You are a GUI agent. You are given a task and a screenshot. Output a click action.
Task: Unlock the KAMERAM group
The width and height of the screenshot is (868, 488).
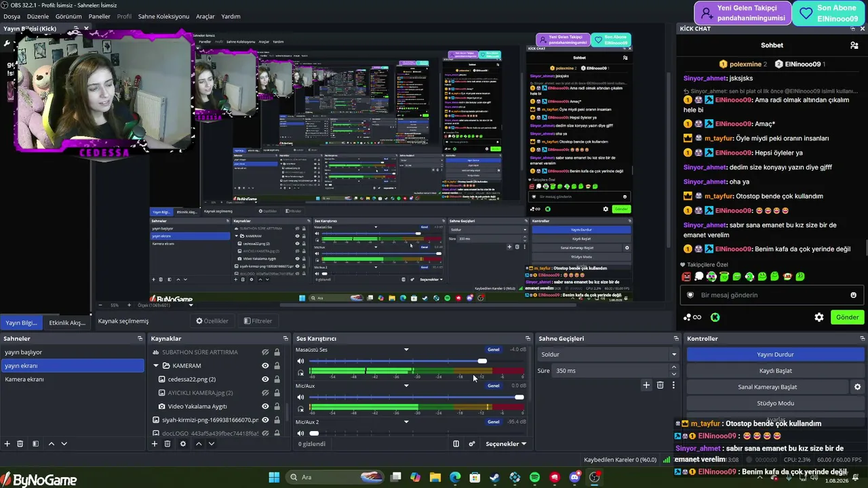click(x=277, y=366)
